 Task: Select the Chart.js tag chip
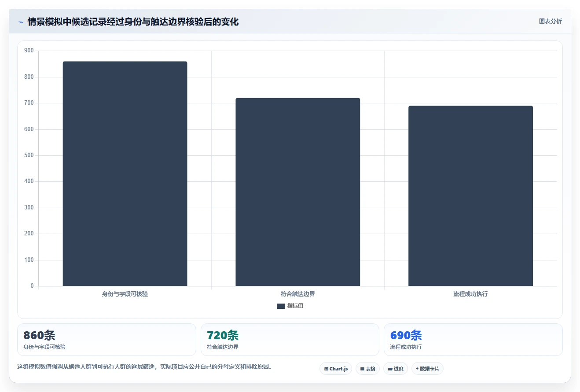pyautogui.click(x=336, y=369)
